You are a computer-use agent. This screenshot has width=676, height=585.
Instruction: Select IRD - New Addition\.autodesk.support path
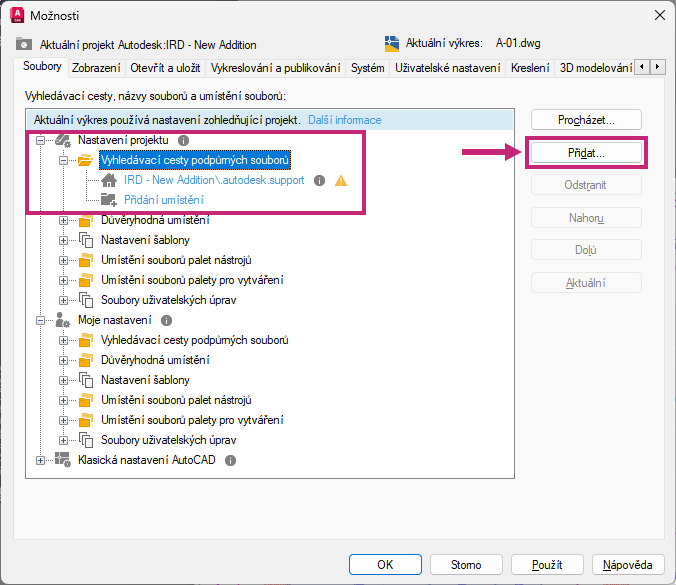click(214, 180)
